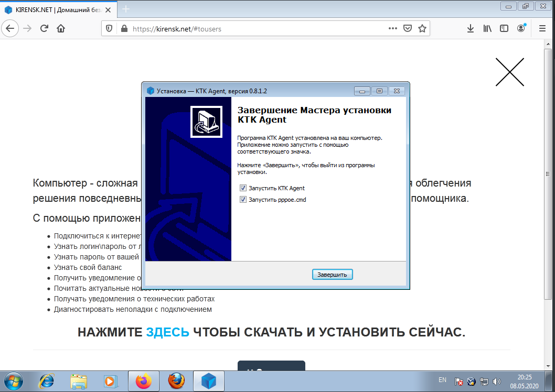Open volume speaker icon in tray

pyautogui.click(x=497, y=382)
